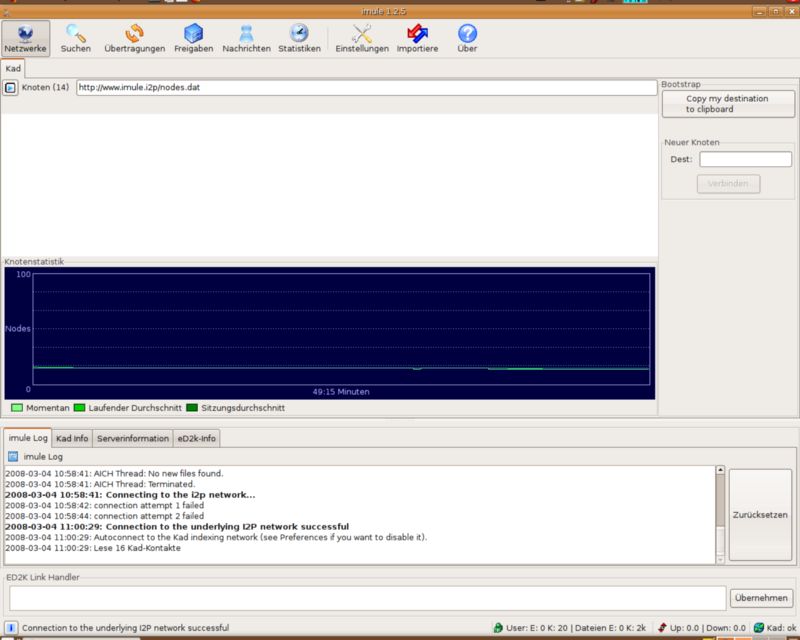
Task: Click the Sitzungsdurchschnitt legend swatch
Action: tap(192, 408)
